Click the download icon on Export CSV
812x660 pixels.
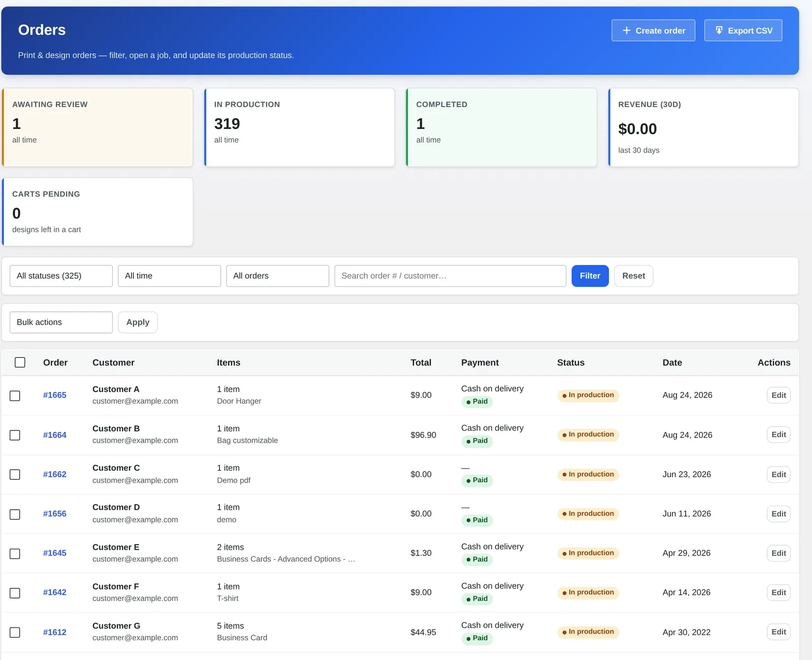pyautogui.click(x=719, y=30)
